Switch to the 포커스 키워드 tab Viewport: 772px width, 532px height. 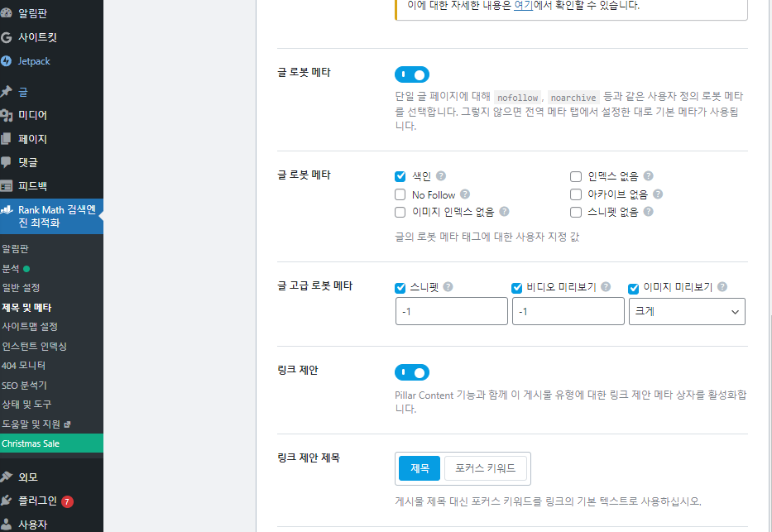[486, 467]
